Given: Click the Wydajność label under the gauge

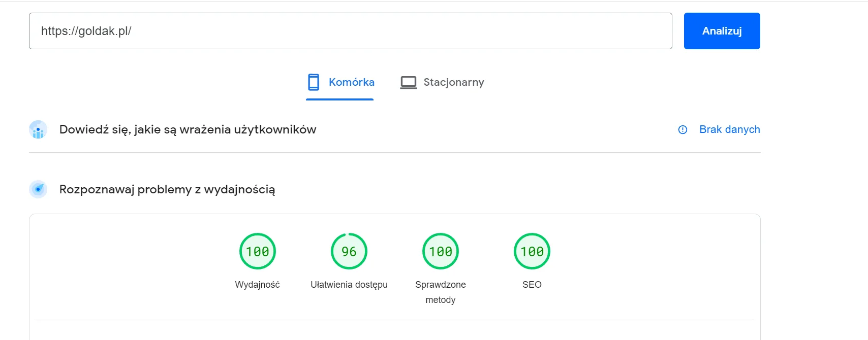Looking at the screenshot, I should [x=258, y=285].
